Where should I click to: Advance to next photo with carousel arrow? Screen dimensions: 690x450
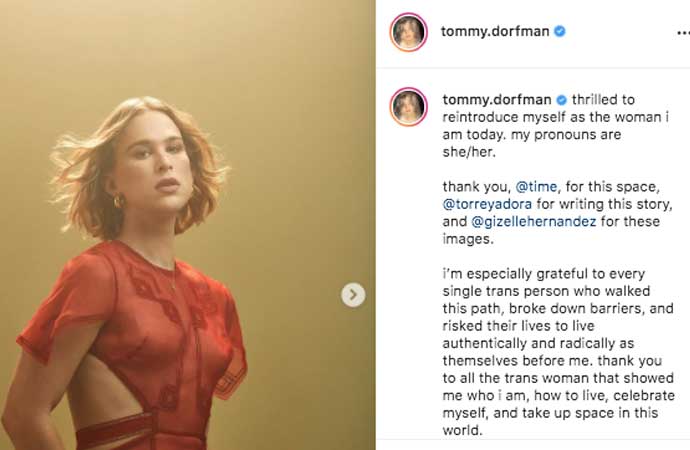352,295
